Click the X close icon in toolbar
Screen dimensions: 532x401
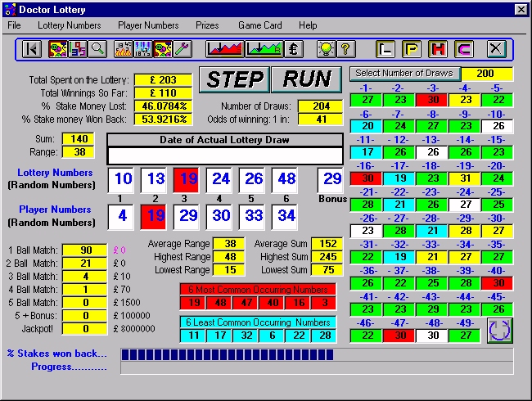tap(494, 49)
